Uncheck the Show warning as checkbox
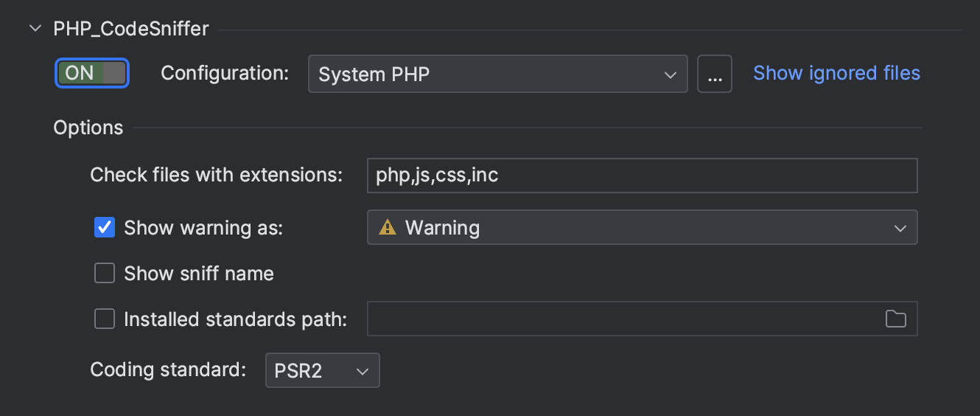Screen dimensions: 980x416 [105, 228]
